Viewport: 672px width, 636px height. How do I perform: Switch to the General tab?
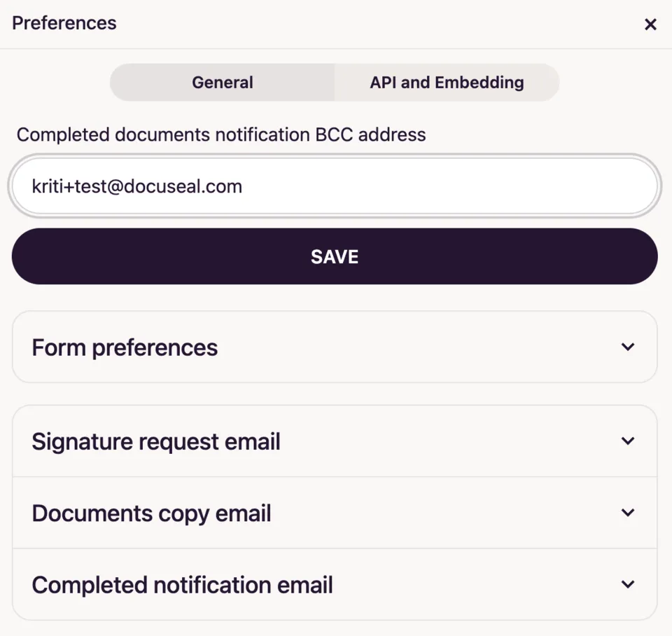pyautogui.click(x=223, y=83)
